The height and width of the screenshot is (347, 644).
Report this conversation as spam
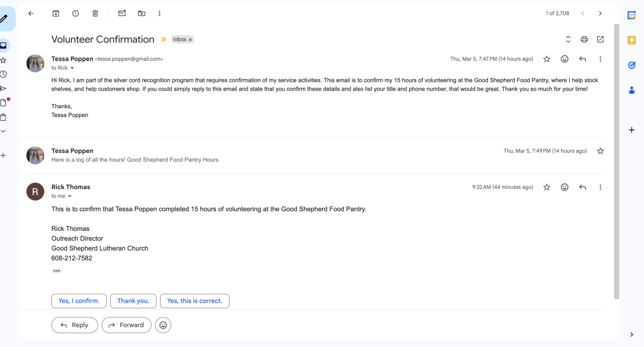[75, 14]
